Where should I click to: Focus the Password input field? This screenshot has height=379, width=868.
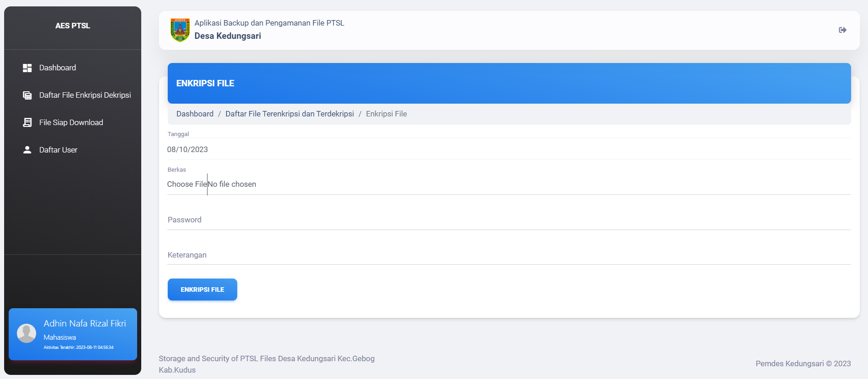508,220
